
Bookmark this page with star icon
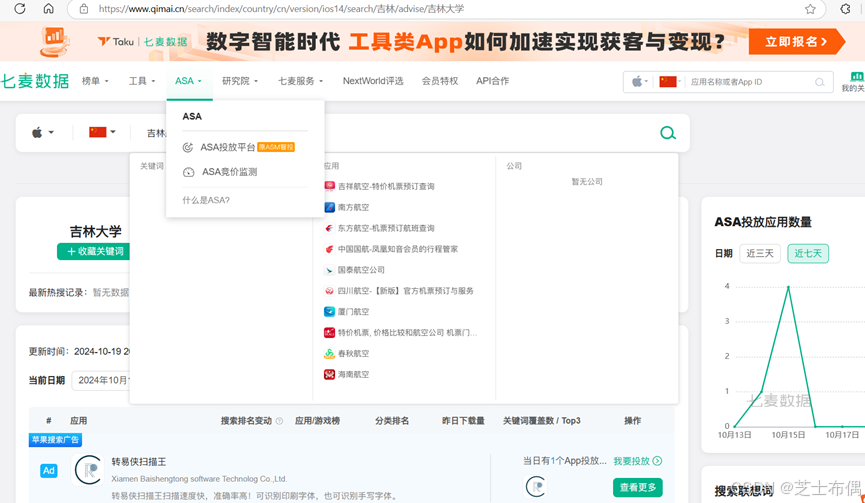[x=810, y=9]
